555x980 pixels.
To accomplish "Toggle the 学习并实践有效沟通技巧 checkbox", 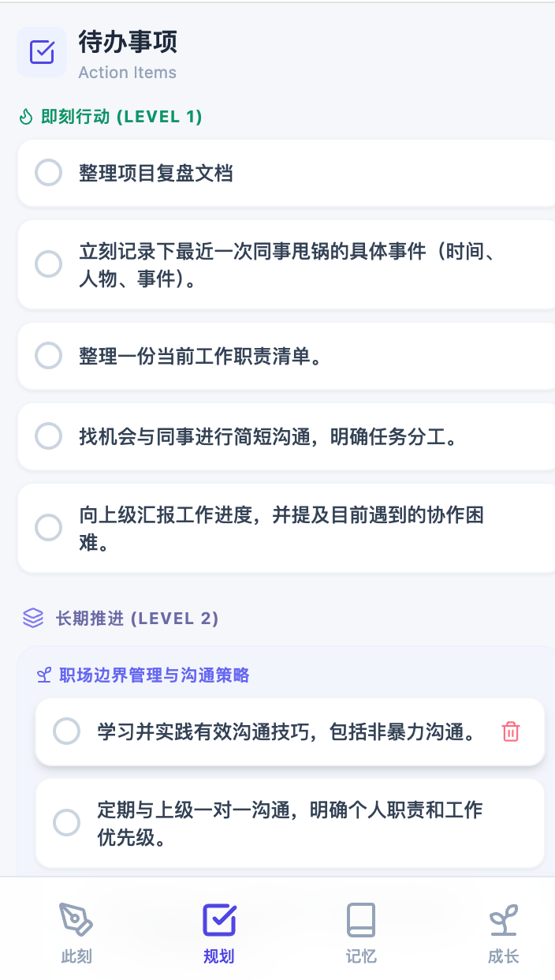I will pos(66,731).
